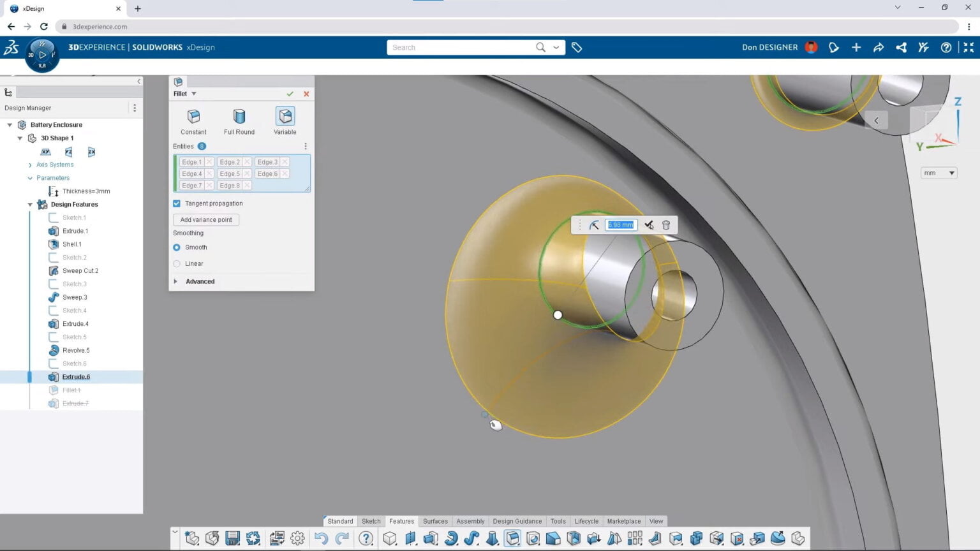Select the Full Round fillet type
980x551 pixels.
pos(239,121)
